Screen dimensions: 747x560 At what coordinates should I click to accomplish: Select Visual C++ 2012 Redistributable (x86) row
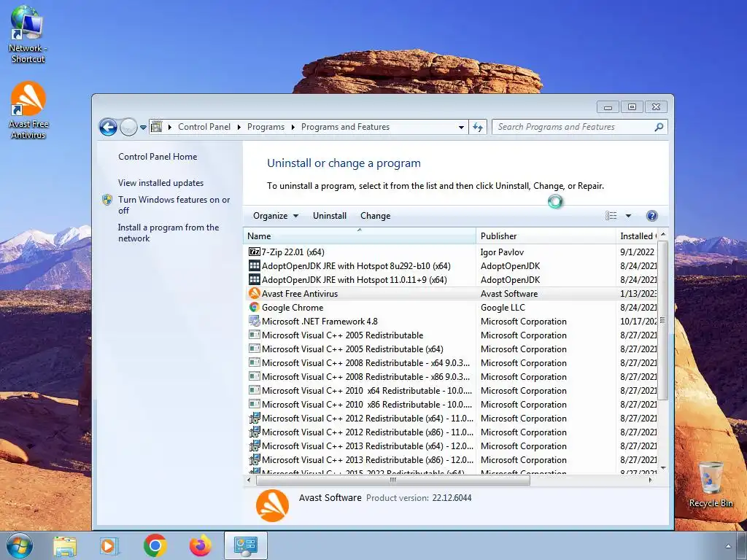coord(451,432)
